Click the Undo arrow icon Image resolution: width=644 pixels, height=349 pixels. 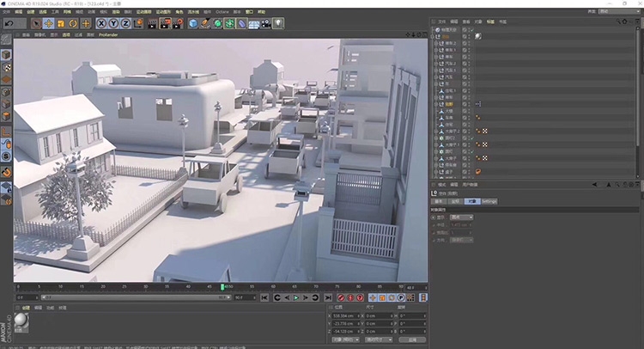coord(9,23)
